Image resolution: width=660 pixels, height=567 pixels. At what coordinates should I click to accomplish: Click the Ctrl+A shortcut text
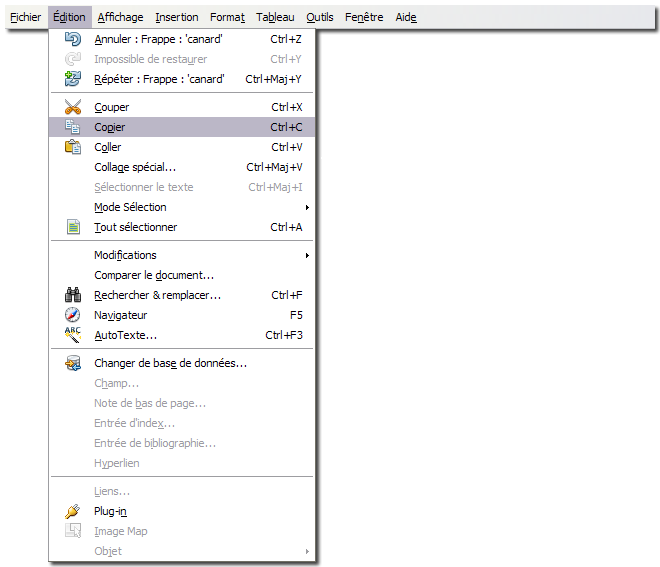point(286,227)
